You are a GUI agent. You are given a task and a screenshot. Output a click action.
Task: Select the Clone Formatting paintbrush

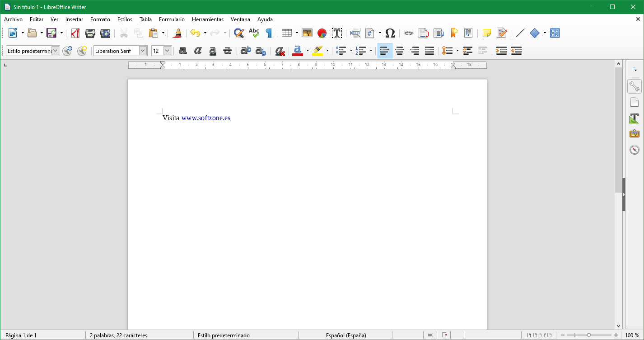pos(177,33)
